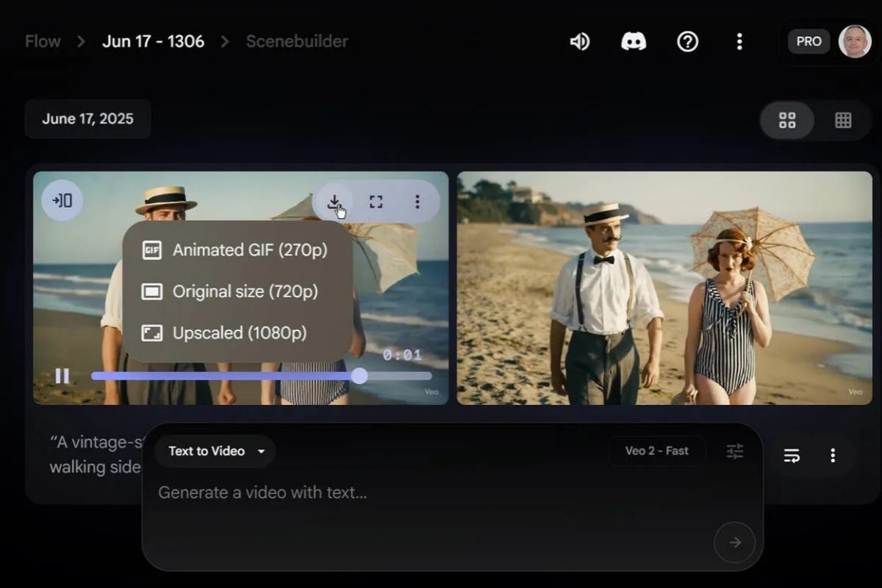
Task: Open left video's three-dot options
Action: (x=417, y=201)
